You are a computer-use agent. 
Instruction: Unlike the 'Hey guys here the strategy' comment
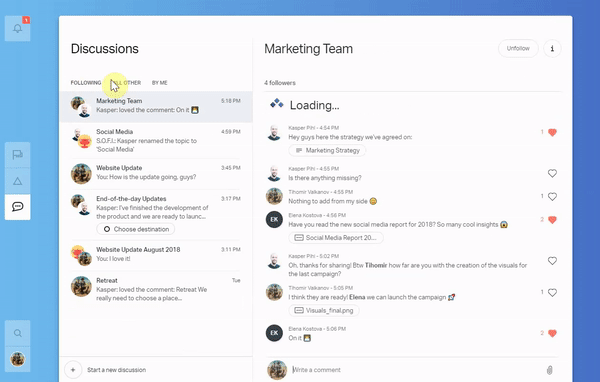552,132
